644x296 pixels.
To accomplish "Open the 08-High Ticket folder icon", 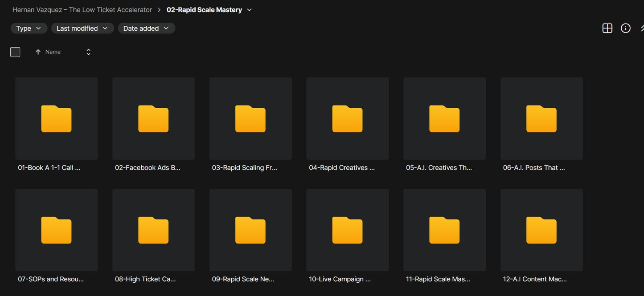I will coord(153,230).
